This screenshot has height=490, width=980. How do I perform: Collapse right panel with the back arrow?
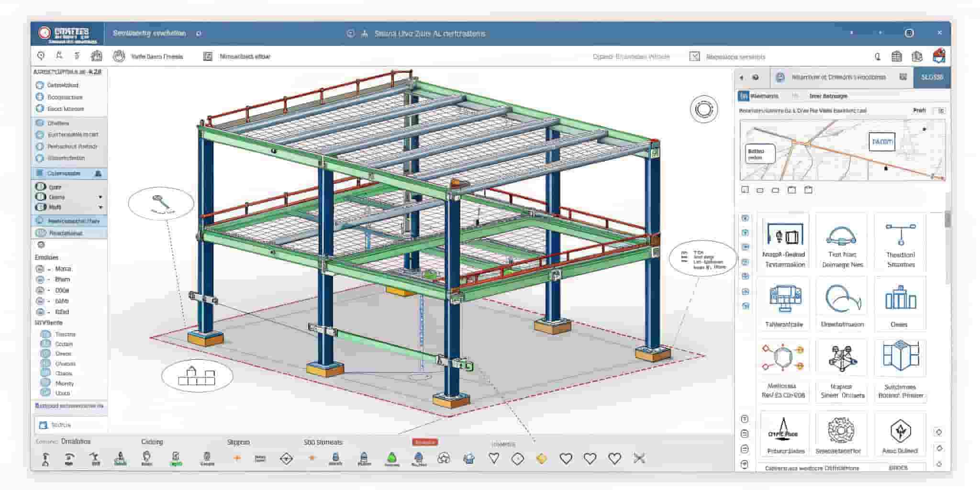click(x=742, y=78)
